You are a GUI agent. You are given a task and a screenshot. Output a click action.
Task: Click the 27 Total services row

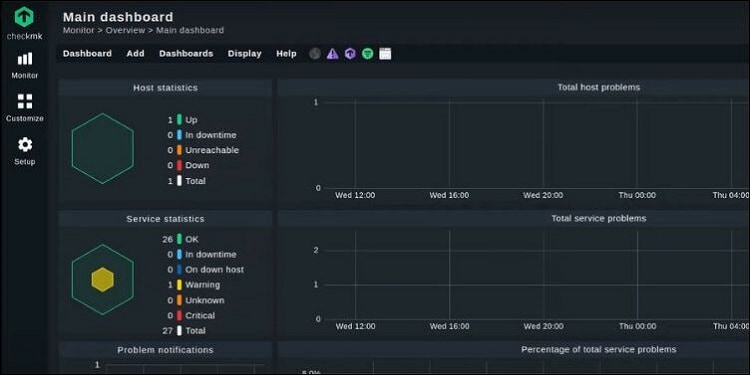click(184, 331)
